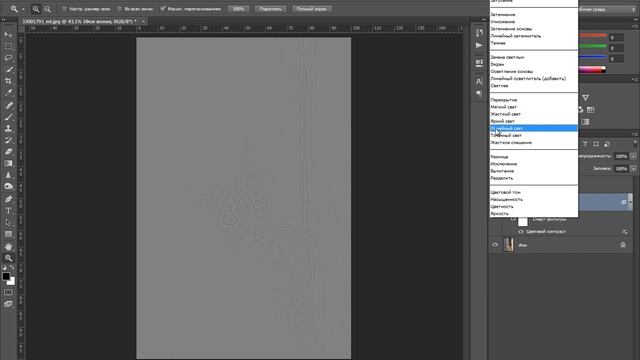Image resolution: width=640 pixels, height=360 pixels.
Task: Toggle Quick Mask mode icon
Action: pos(8,292)
